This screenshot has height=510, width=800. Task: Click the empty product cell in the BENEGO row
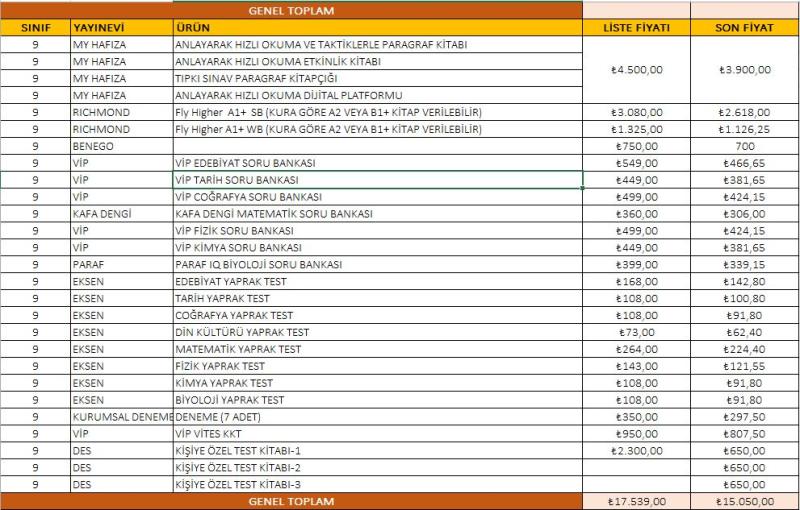point(378,146)
